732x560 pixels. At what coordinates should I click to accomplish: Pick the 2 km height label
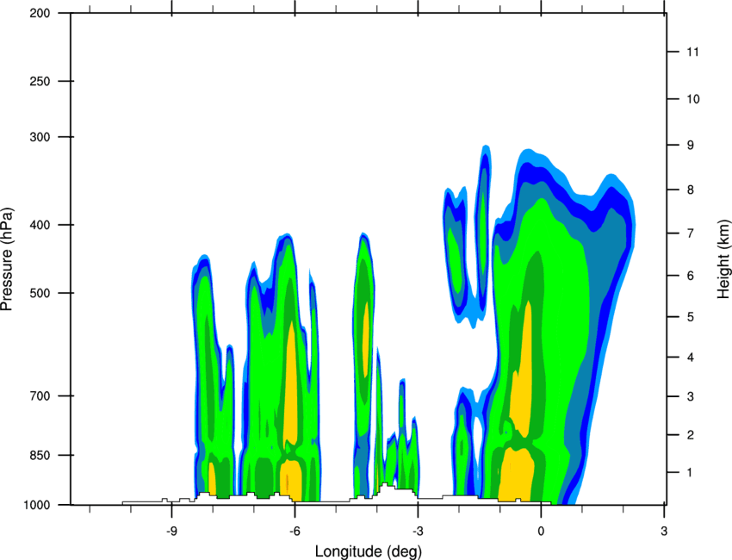point(691,435)
